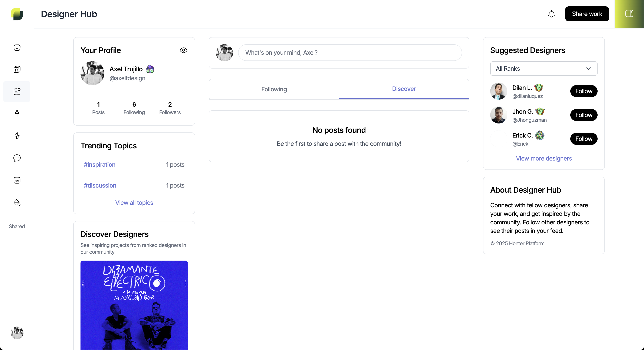Screen dimensions: 644x350
Task: Click the paint bucket sidebar icon
Action: coord(17,202)
